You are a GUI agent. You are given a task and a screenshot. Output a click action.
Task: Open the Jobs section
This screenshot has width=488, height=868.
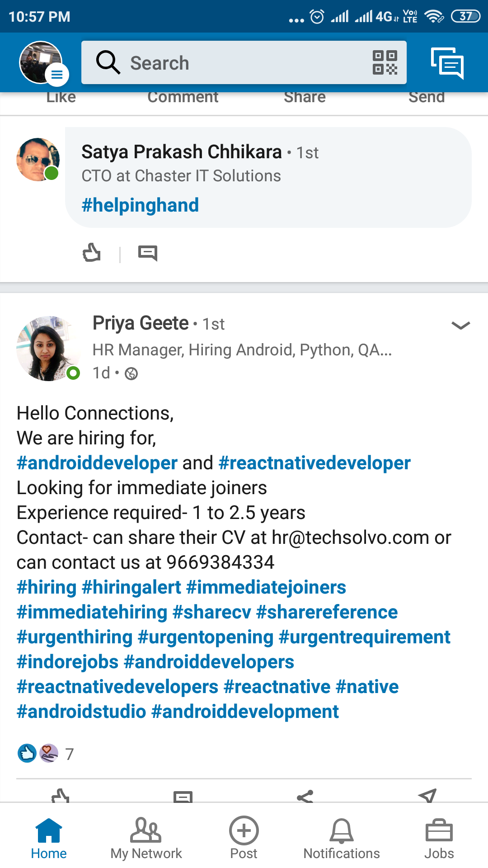439,839
